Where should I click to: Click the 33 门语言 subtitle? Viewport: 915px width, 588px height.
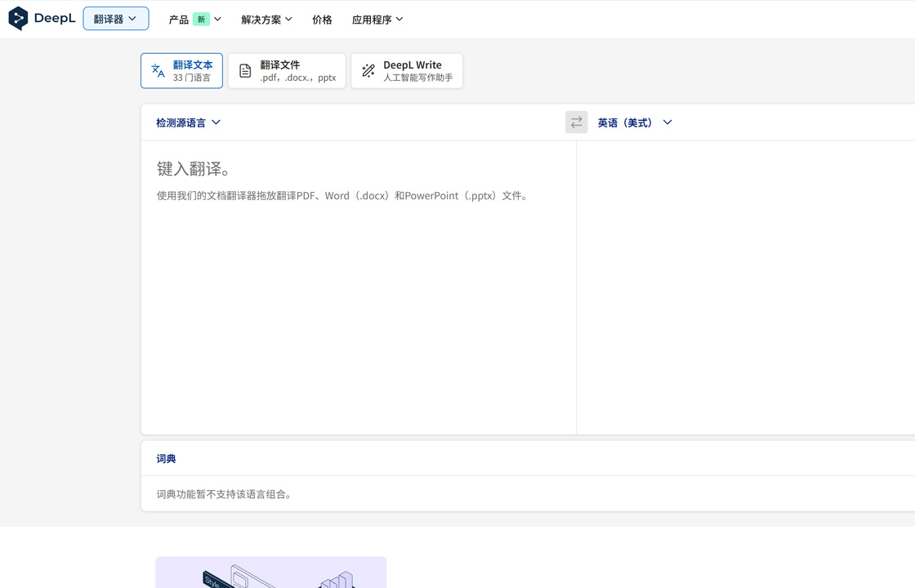[191, 78]
